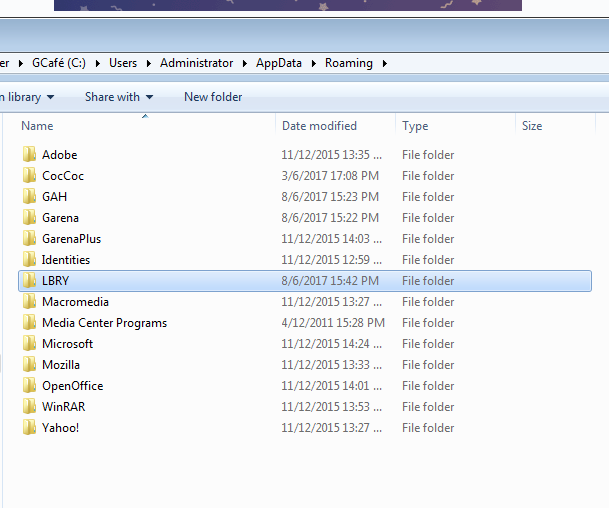Select the GAH folder icon
The width and height of the screenshot is (609, 508).
(x=29, y=197)
